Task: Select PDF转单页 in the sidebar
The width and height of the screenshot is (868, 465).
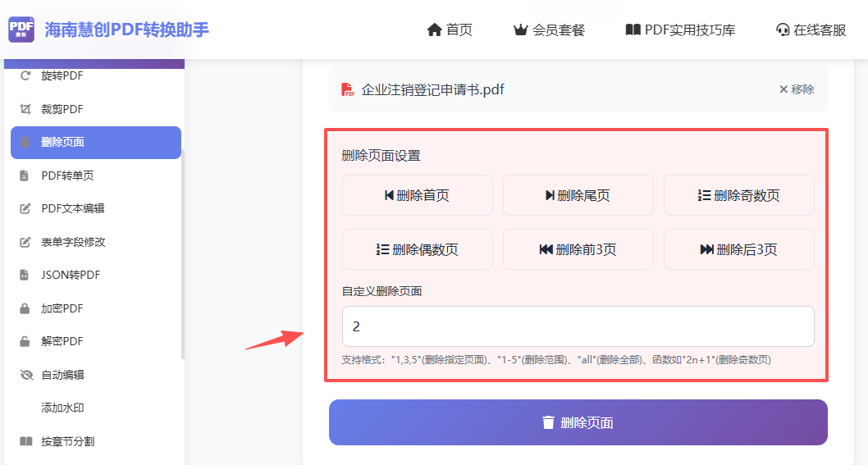Action: [96, 176]
